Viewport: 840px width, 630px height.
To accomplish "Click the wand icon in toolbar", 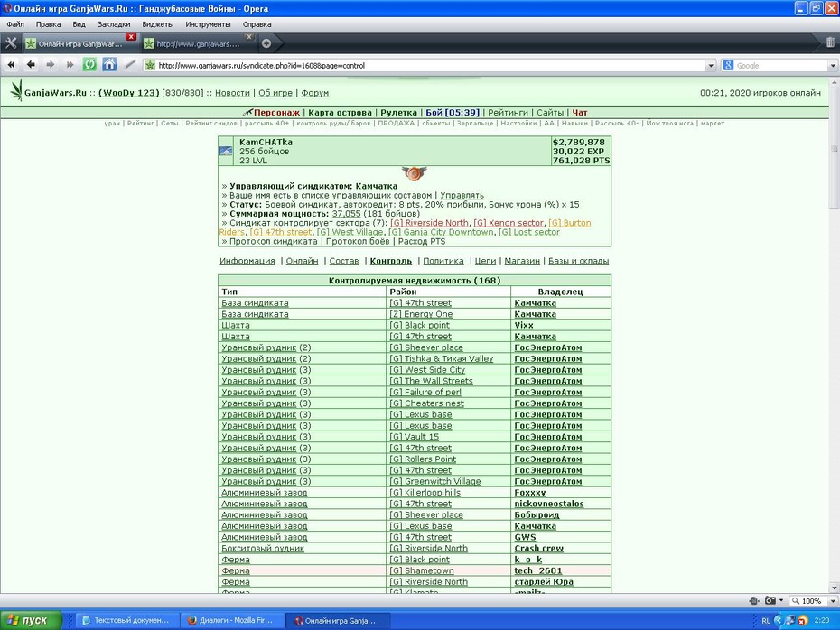I will pos(130,65).
